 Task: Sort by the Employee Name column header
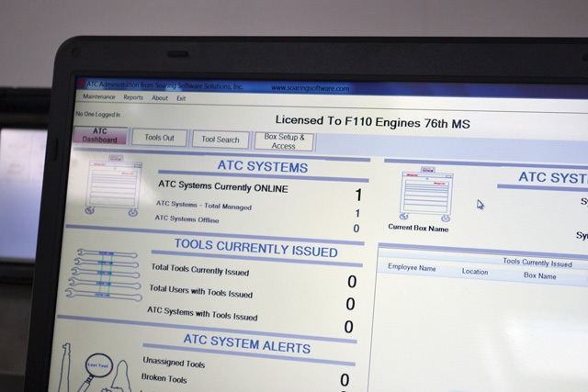414,269
